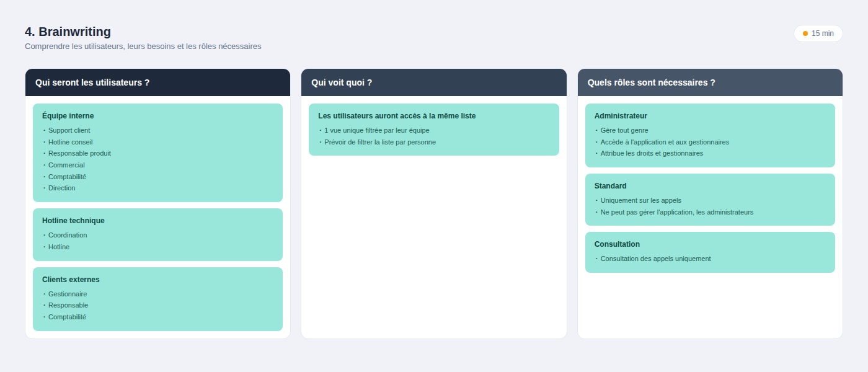Select the 'Quels rôles sont nécessaires ?' column header

710,82
